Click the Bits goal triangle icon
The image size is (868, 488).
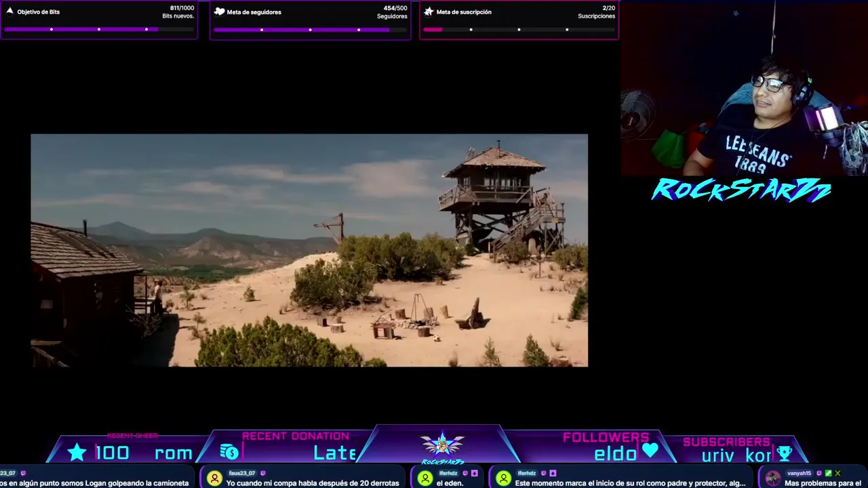[9, 12]
